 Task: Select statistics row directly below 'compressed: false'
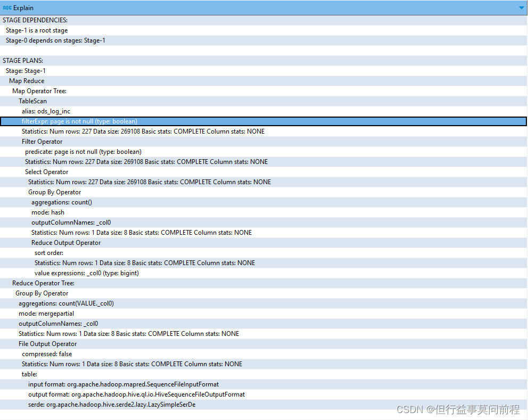pos(263,364)
